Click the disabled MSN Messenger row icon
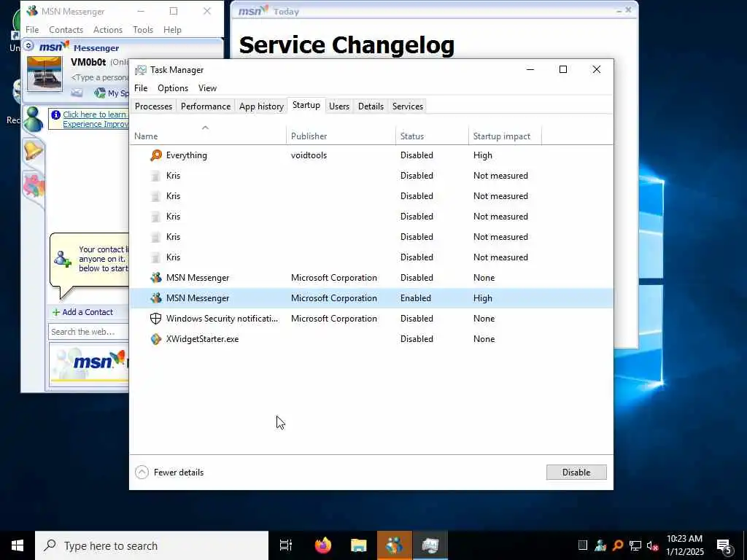The image size is (747, 560). 156,278
